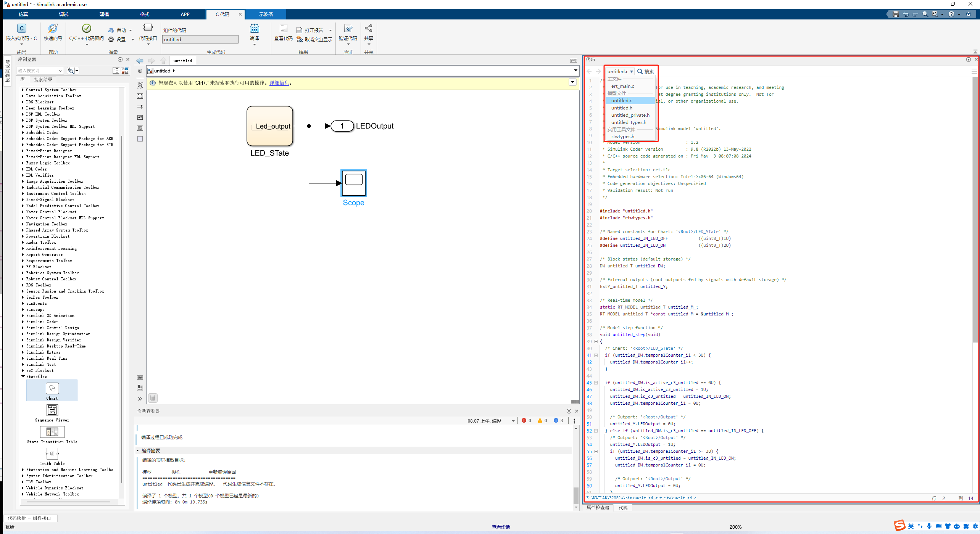This screenshot has width=980, height=534.
Task: Collapse code fold at line 52
Action: pos(596,431)
